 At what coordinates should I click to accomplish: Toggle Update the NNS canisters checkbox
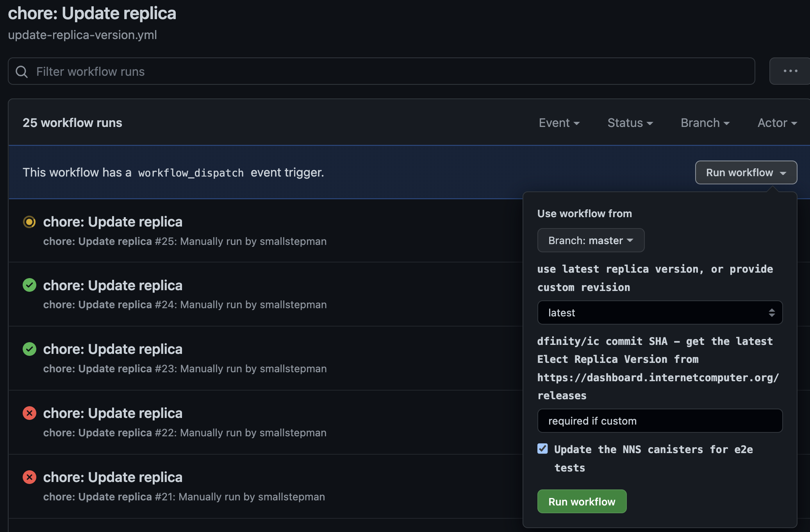(542, 449)
